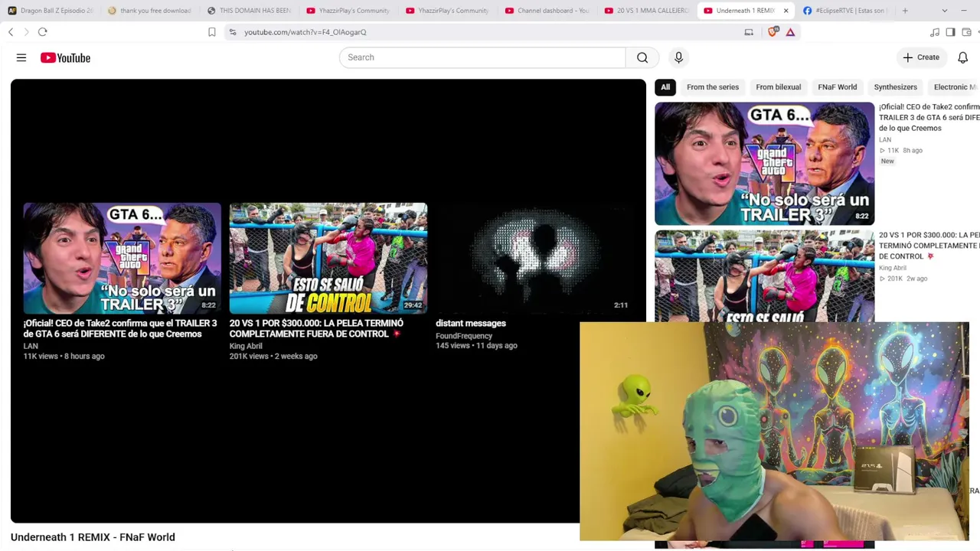Screen dimensions: 980x551
Task: Open the media playlist music-note icon
Action: pyautogui.click(x=935, y=32)
